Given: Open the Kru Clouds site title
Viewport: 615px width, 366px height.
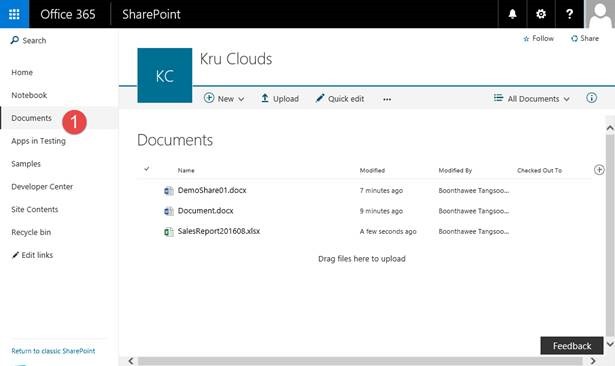Looking at the screenshot, I should pos(236,59).
